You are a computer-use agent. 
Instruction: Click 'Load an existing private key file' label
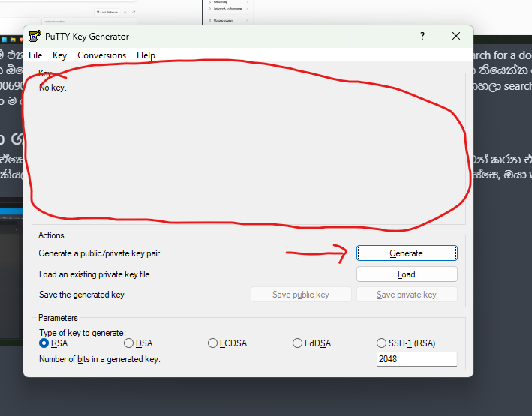[95, 274]
